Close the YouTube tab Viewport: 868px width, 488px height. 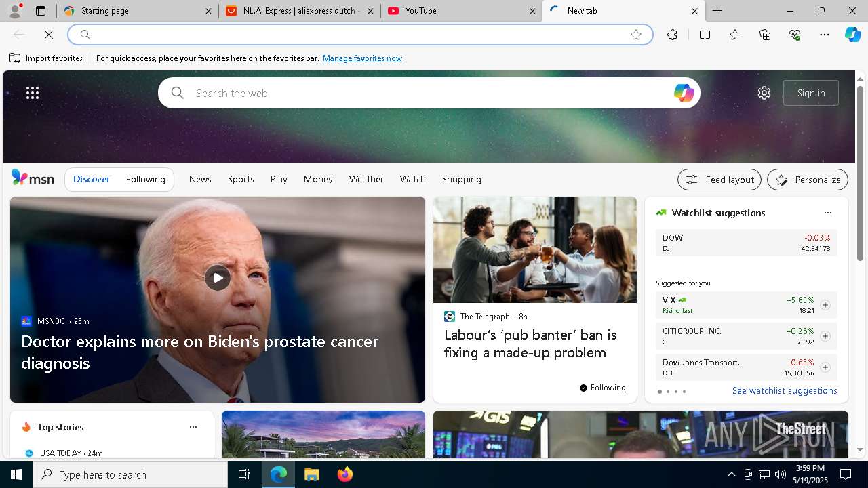pyautogui.click(x=533, y=11)
